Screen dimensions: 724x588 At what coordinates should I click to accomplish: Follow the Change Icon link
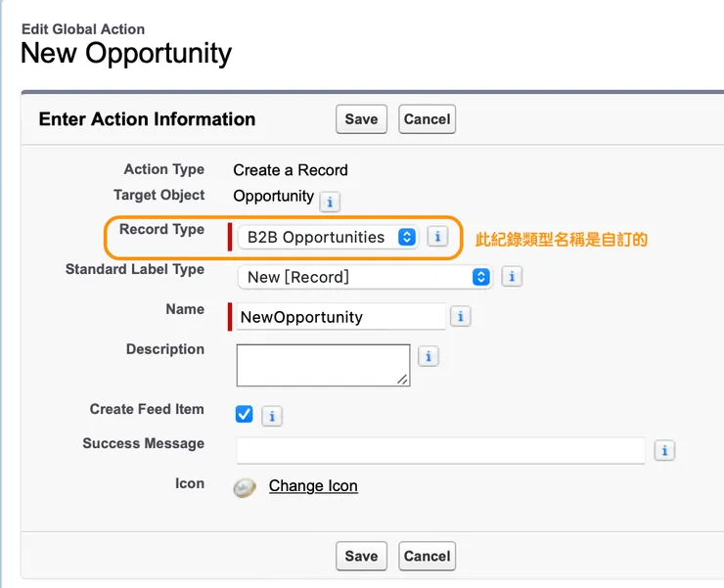(313, 486)
